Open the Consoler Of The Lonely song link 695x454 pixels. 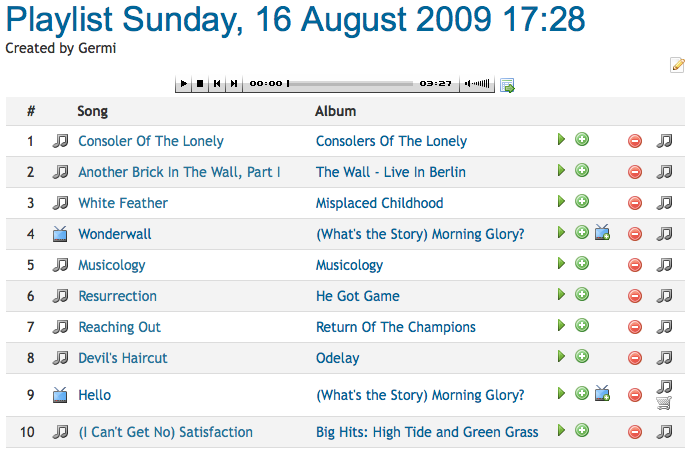pos(151,141)
